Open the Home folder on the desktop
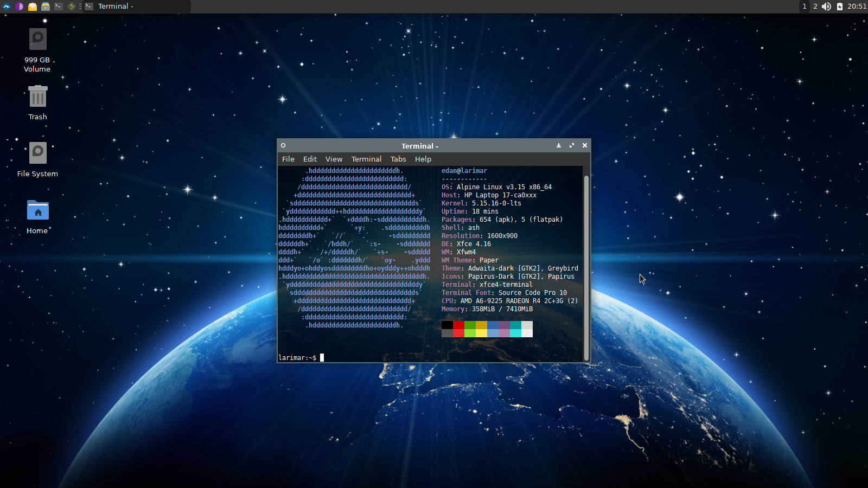The width and height of the screenshot is (868, 488). pyautogui.click(x=37, y=210)
